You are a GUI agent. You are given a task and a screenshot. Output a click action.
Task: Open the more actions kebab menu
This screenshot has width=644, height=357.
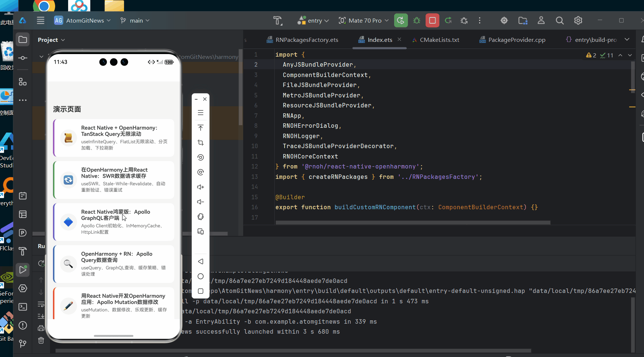(480, 20)
